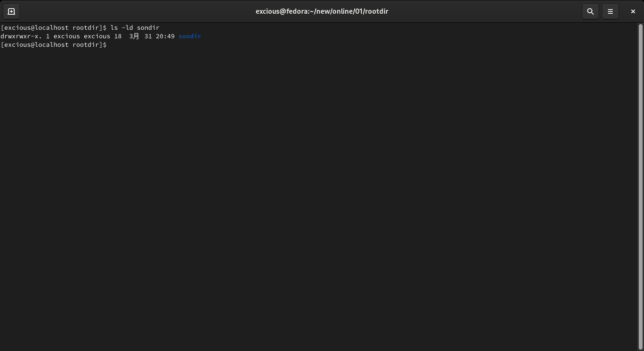The width and height of the screenshot is (644, 351).
Task: Click the '20:49' timestamp in output
Action: [165, 36]
